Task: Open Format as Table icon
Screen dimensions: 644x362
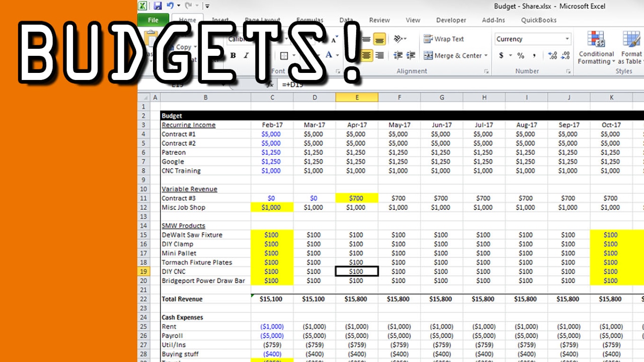Action: [x=631, y=40]
